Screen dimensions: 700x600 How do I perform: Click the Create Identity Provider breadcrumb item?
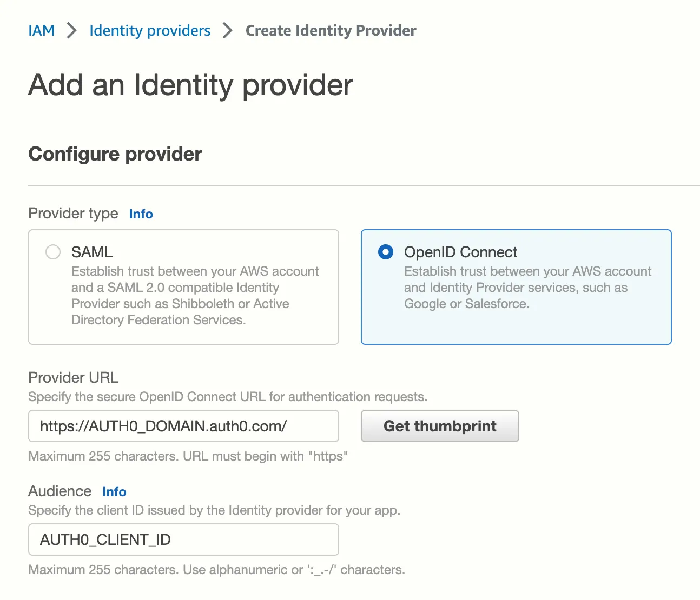331,31
